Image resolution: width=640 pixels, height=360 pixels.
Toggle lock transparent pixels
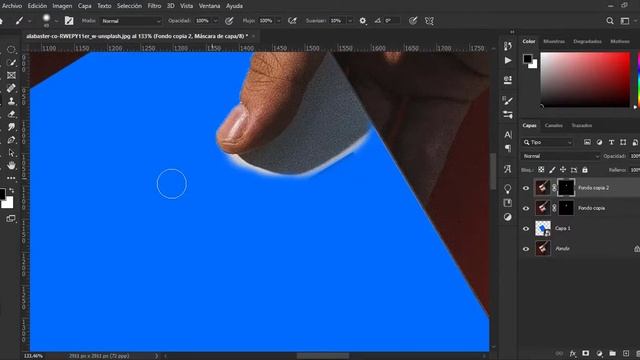[541, 170]
